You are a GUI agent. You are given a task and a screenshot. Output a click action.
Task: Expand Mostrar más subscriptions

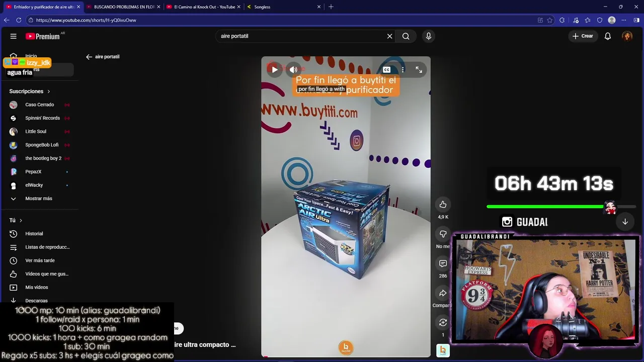tap(39, 199)
